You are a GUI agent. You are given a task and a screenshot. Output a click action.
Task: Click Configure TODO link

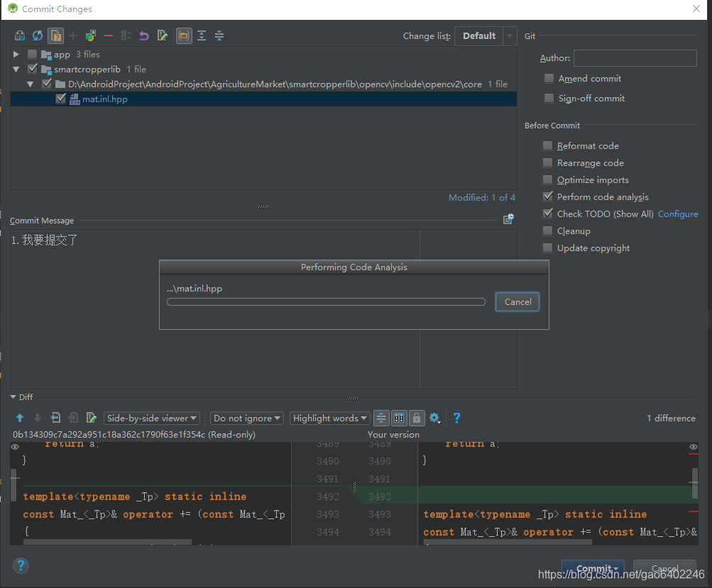point(677,213)
